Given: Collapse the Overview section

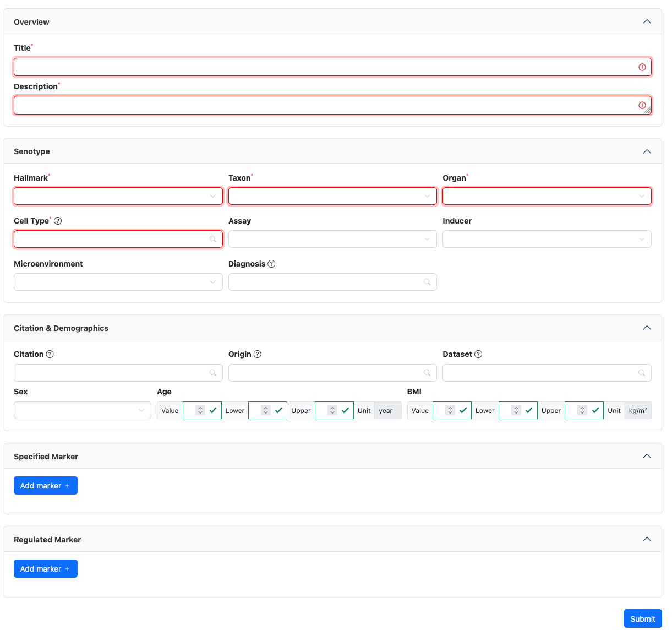Looking at the screenshot, I should pos(647,21).
